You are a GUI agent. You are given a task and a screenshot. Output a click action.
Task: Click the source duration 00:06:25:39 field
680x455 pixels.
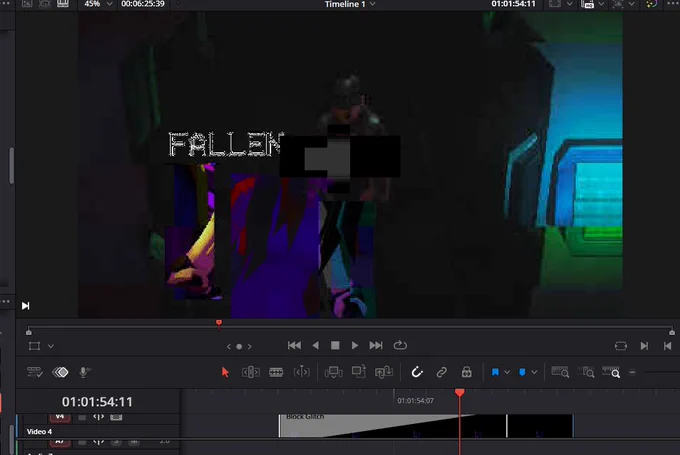143,4
